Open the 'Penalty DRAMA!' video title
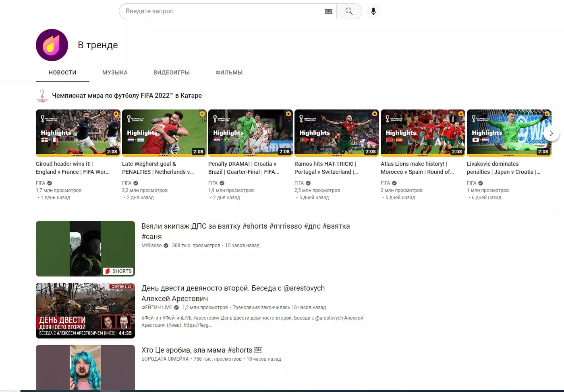The width and height of the screenshot is (564, 392). [x=244, y=168]
